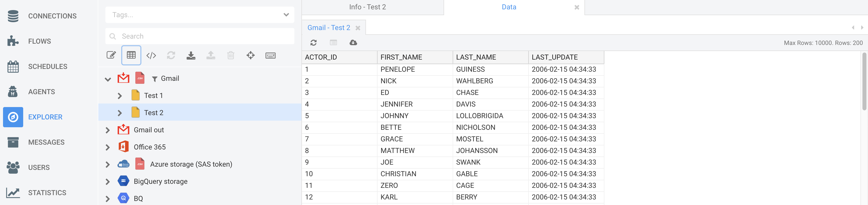Click inside the Search field
Image resolution: width=868 pixels, height=205 pixels.
tap(199, 36)
